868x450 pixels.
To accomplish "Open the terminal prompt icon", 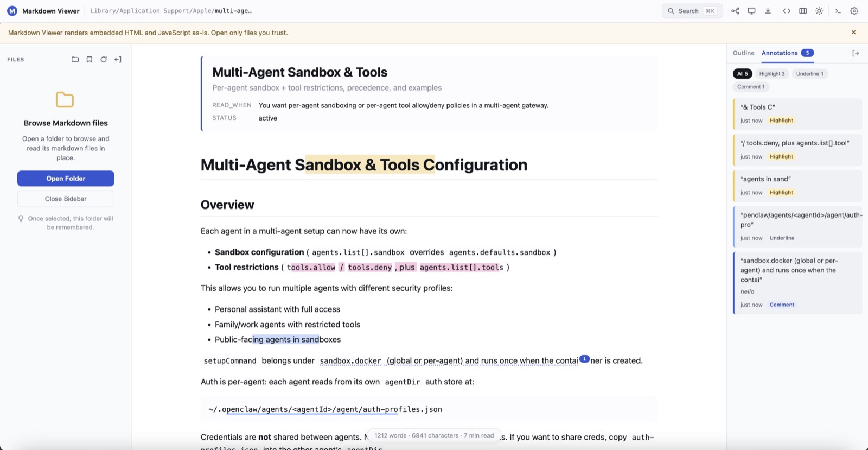I will [838, 11].
